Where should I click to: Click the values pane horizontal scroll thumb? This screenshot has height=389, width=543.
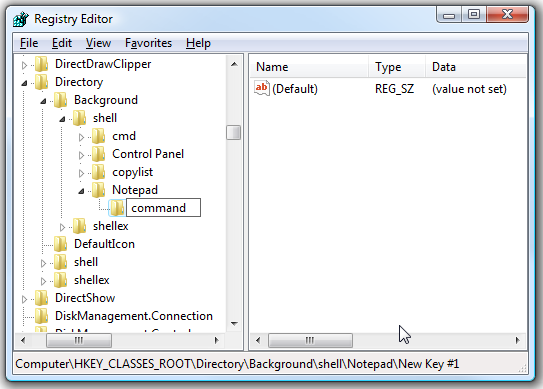pyautogui.click(x=310, y=341)
